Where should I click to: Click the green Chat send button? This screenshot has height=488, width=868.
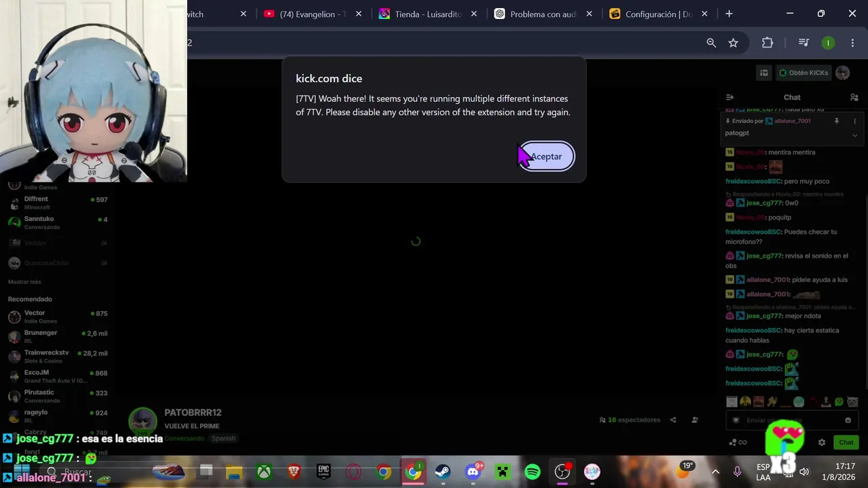click(846, 443)
